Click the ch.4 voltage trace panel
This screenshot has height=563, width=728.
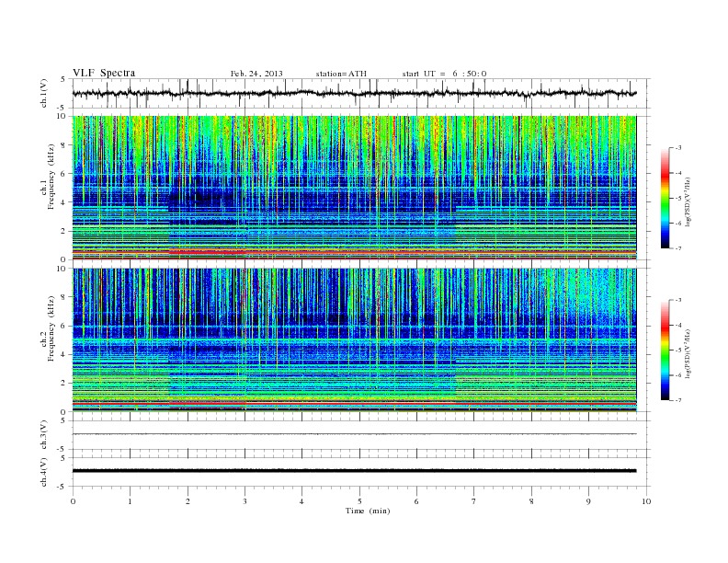tap(361, 472)
